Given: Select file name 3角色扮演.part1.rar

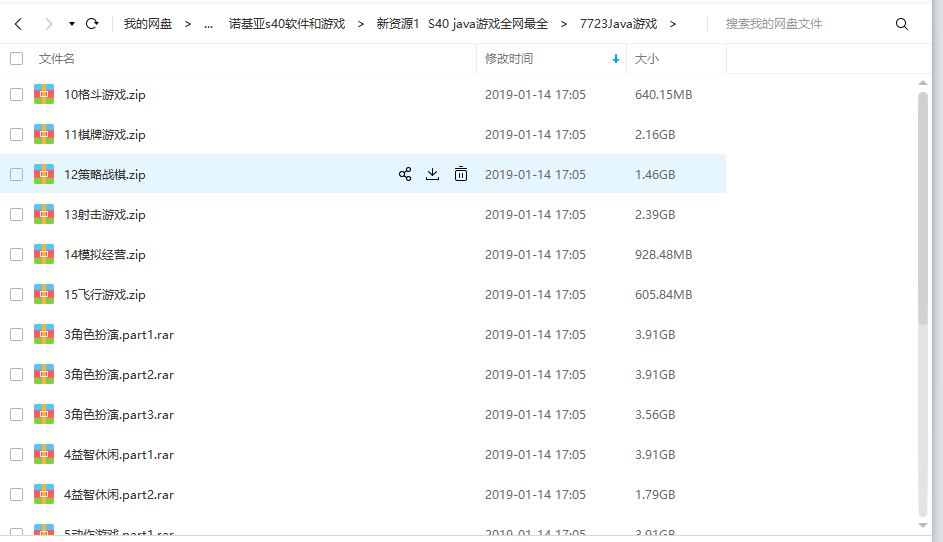Looking at the screenshot, I should (118, 334).
